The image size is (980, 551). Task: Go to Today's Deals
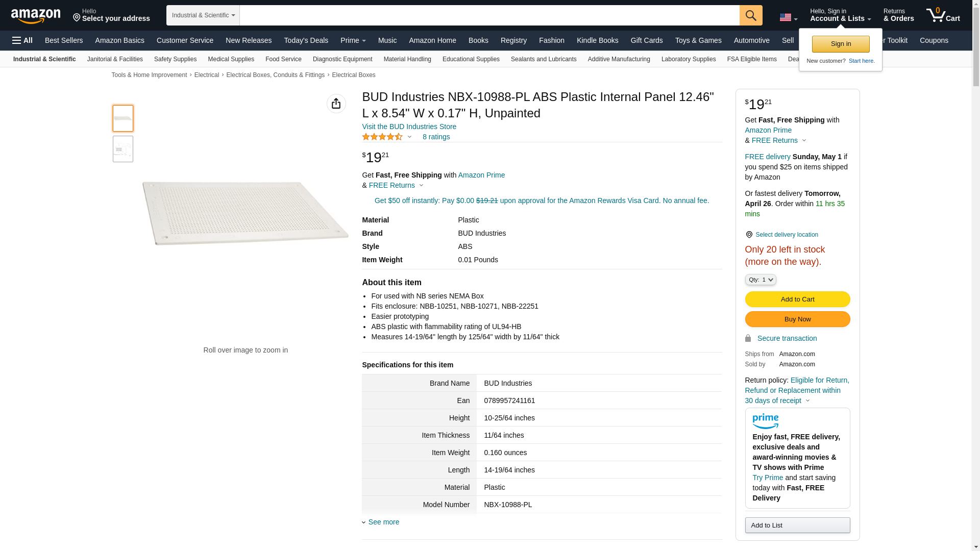coord(306,40)
